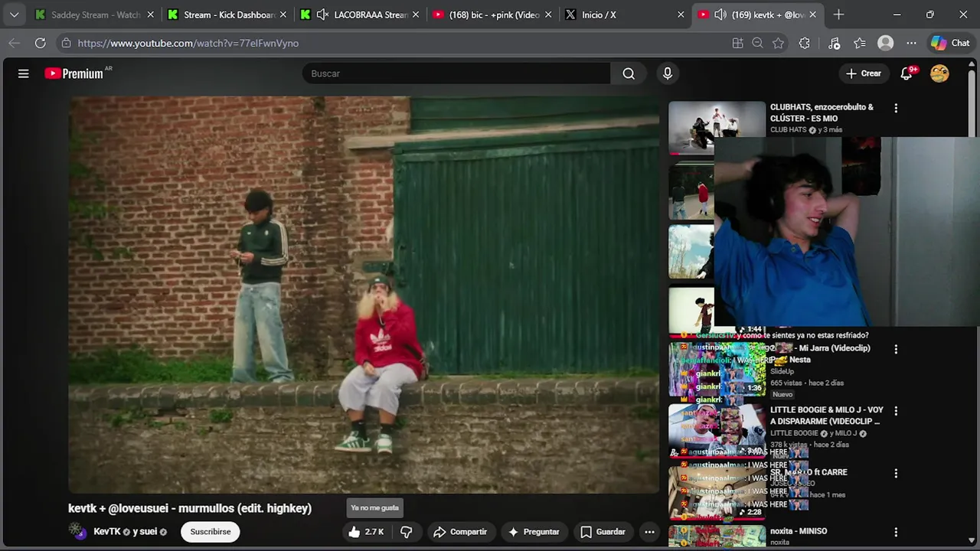The height and width of the screenshot is (551, 980).
Task: Save video with Guardar button
Action: point(603,532)
